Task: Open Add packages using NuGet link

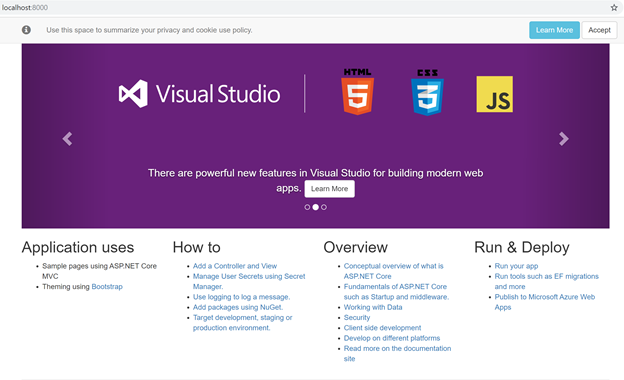Action: 238,307
